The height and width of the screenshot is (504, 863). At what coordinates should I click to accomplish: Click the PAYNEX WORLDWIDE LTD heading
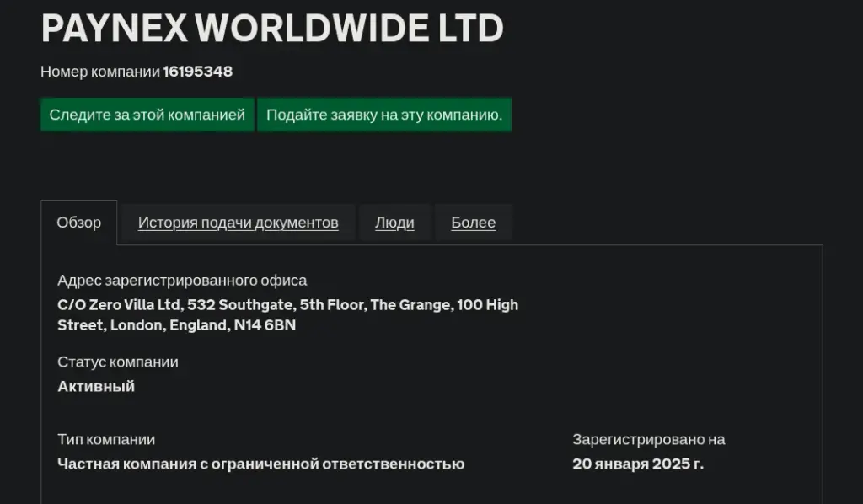272,28
